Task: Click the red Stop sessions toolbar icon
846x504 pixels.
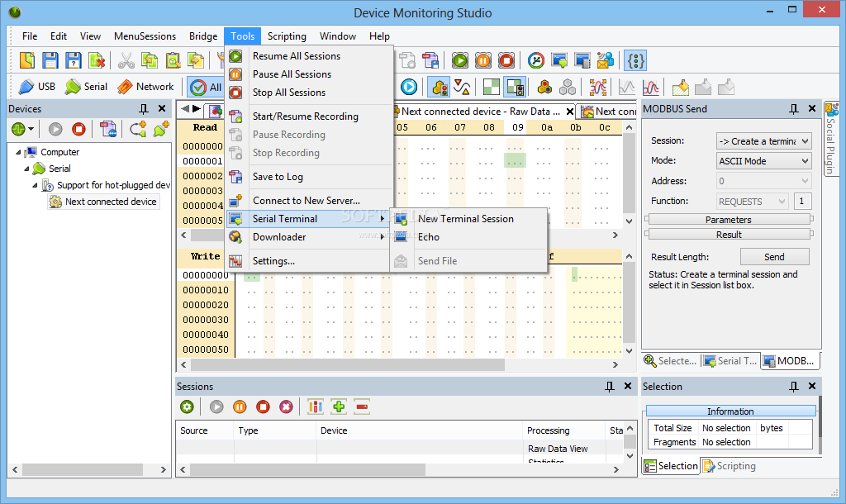Action: [506, 60]
